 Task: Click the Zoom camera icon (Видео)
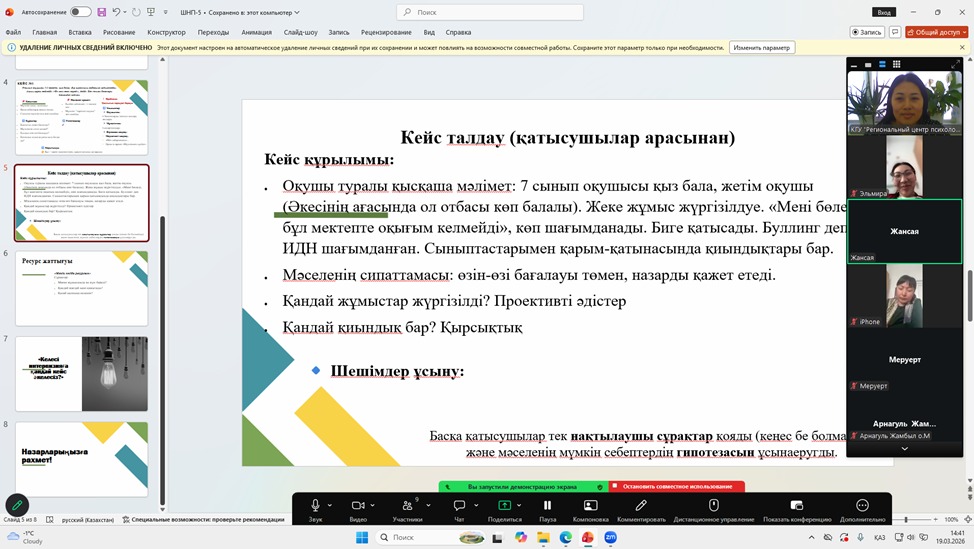click(x=358, y=506)
